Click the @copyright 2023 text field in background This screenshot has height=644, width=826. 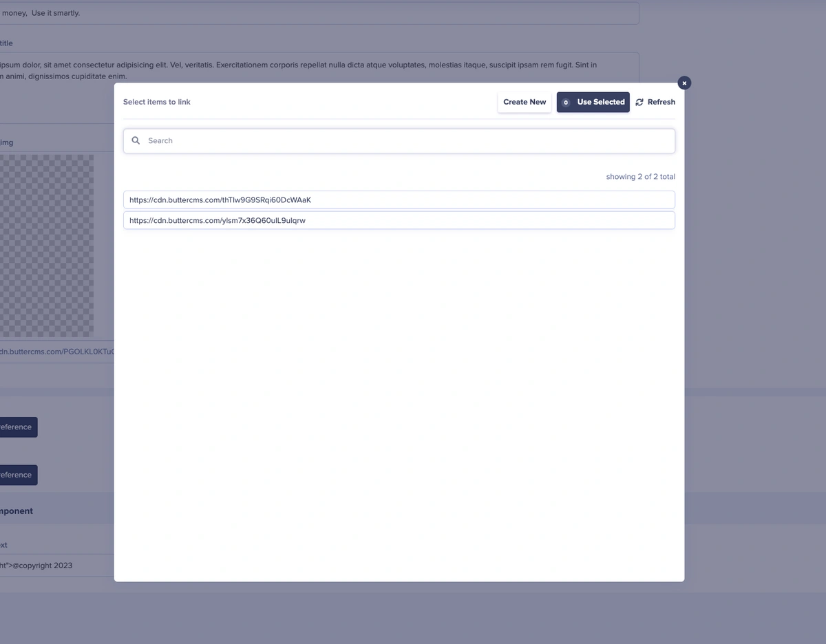[x=56, y=566]
